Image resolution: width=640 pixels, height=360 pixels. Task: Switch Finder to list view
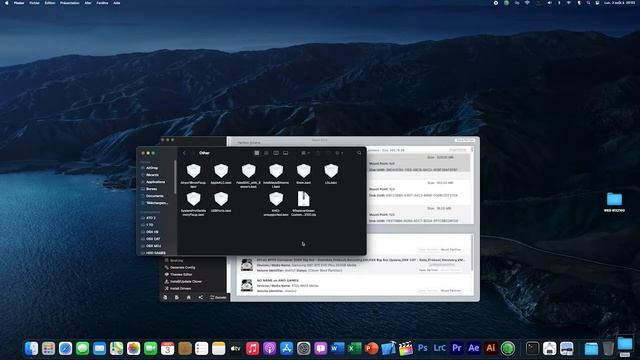(x=266, y=153)
